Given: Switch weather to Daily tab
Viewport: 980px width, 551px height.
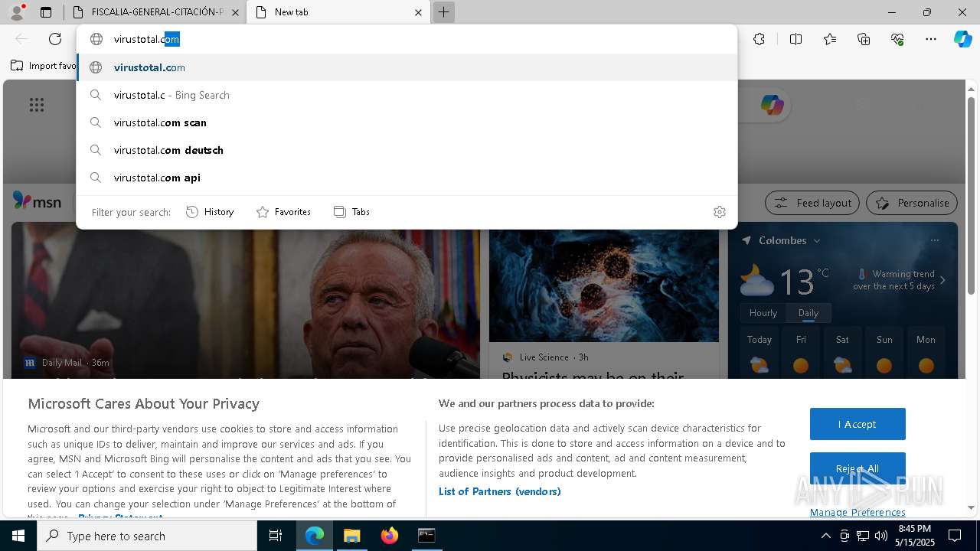Looking at the screenshot, I should coord(808,313).
